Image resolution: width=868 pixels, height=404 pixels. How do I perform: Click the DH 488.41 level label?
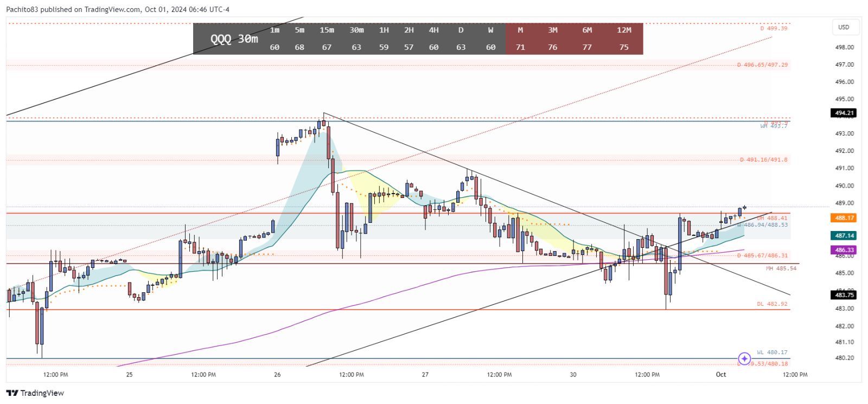(x=773, y=218)
